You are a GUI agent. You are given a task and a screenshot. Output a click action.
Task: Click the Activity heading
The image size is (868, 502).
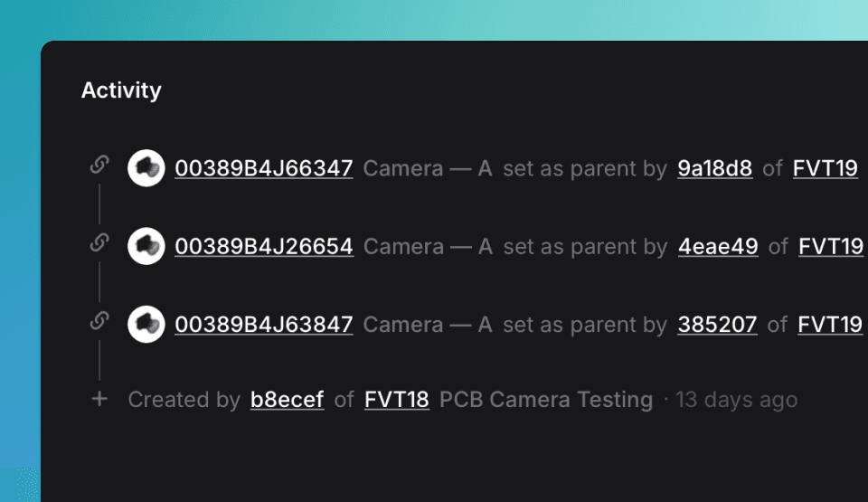[121, 90]
